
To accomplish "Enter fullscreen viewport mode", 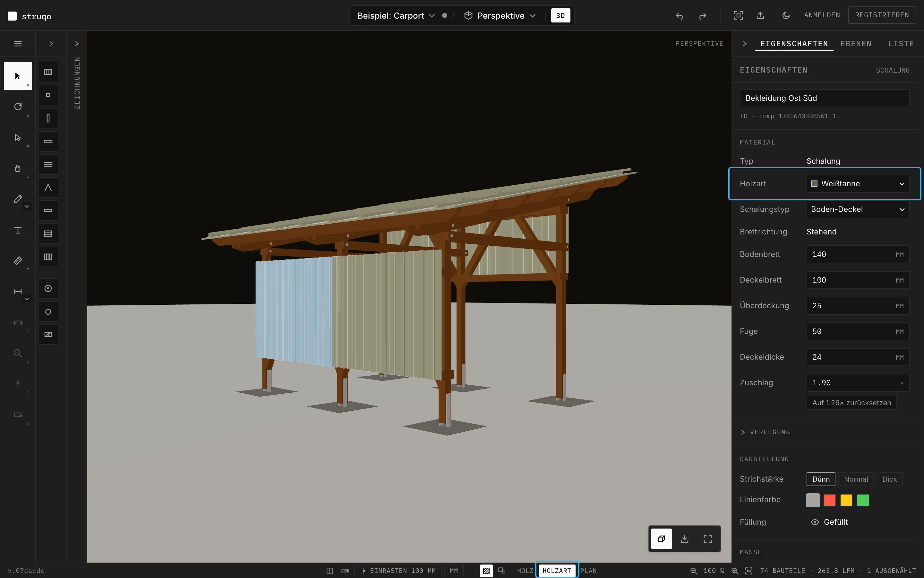I will click(708, 539).
